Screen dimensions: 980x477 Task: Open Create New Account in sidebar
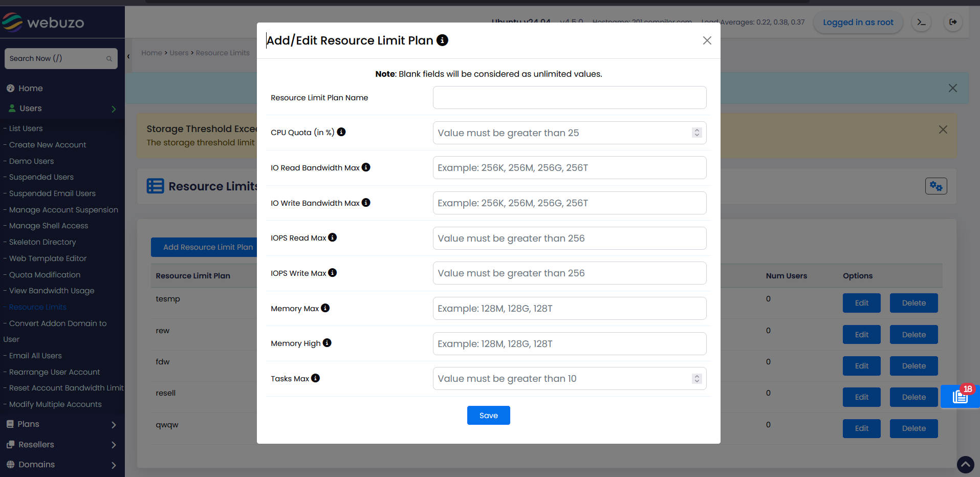coord(48,145)
